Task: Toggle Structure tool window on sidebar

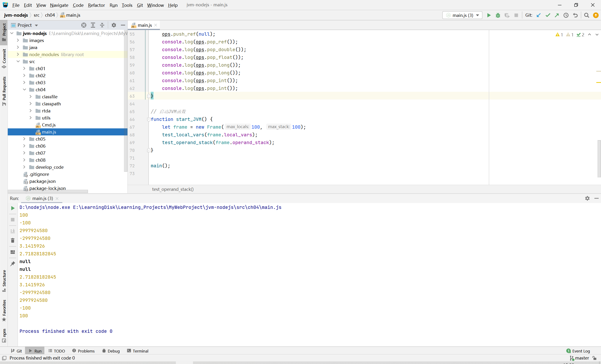Action: [x=4, y=280]
